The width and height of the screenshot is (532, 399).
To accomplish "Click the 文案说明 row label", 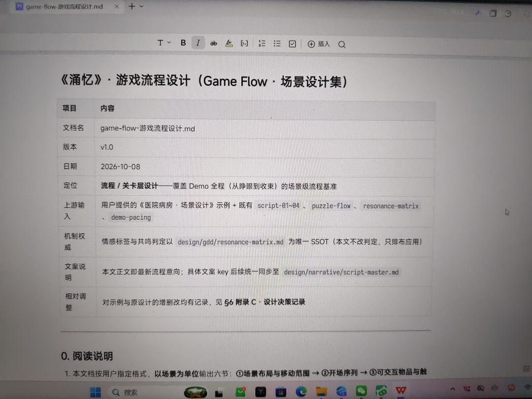I will pos(75,272).
